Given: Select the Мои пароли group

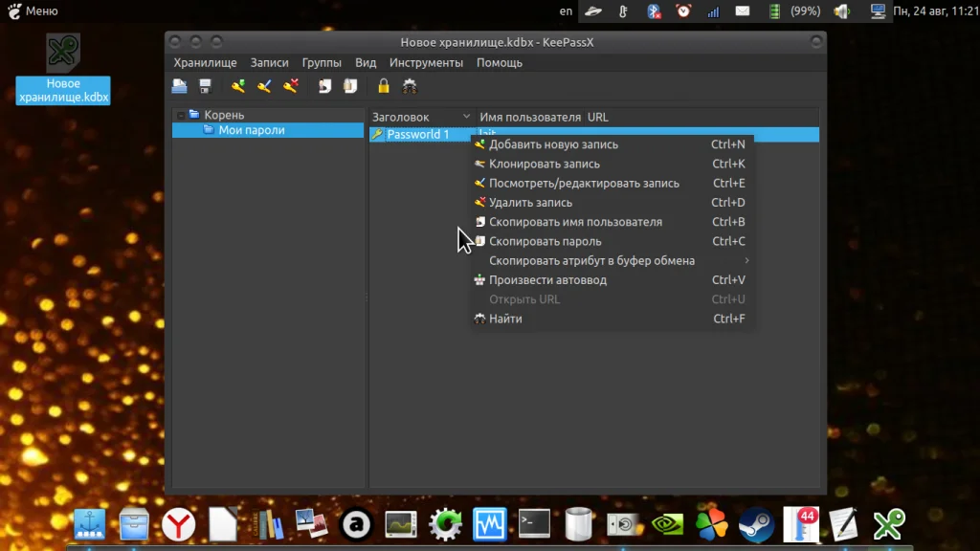Looking at the screenshot, I should pos(251,130).
